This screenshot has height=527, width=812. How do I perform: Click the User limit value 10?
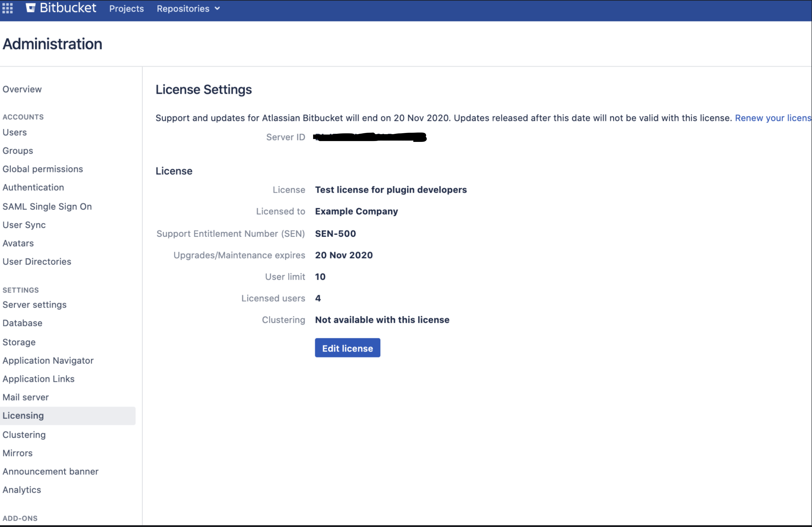(x=321, y=277)
